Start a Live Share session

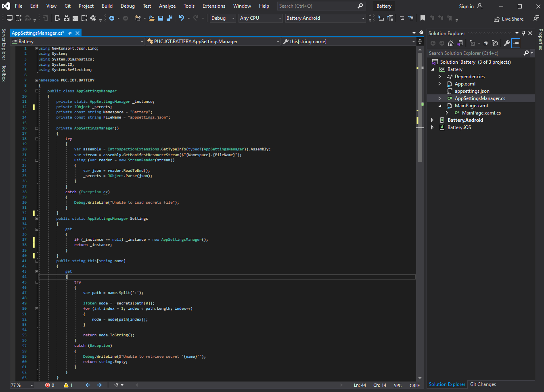(509, 19)
